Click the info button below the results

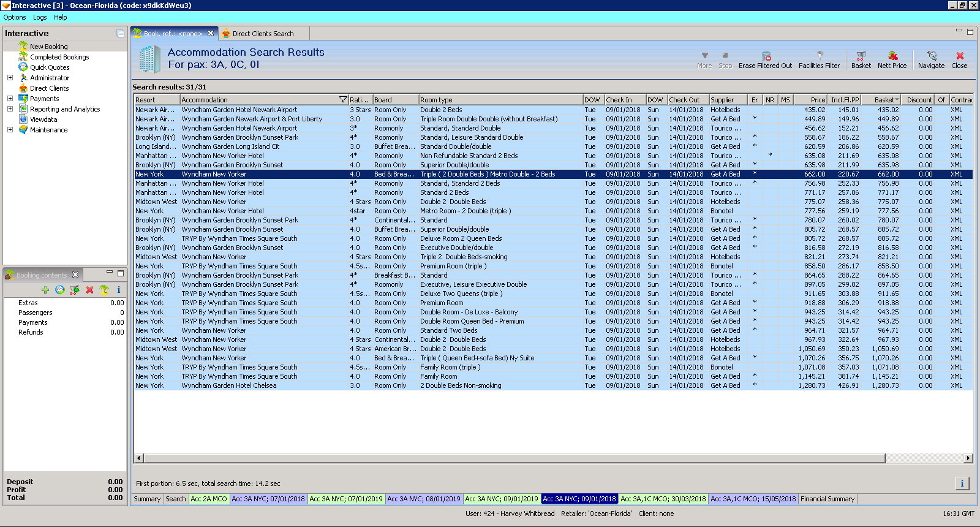pyautogui.click(x=962, y=483)
